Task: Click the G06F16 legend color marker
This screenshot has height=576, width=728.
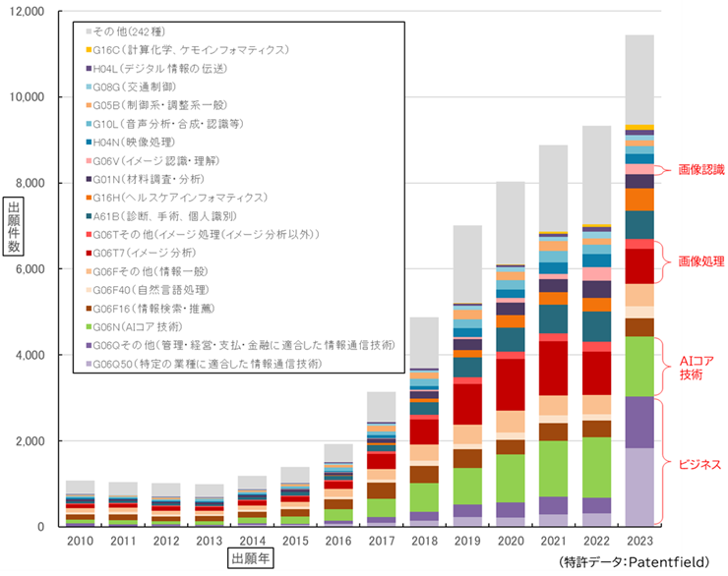Action: tap(90, 308)
